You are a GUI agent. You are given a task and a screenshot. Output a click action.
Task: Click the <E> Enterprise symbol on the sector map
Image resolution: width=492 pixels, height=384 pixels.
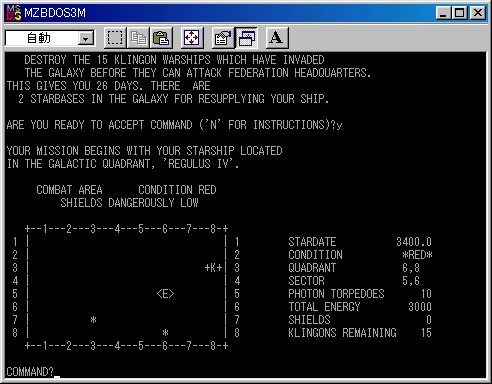click(165, 294)
